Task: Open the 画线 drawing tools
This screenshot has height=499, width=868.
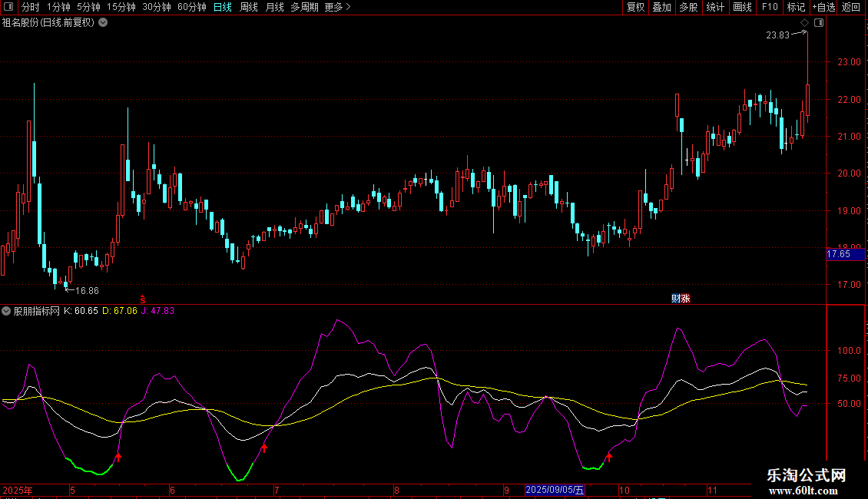Action: click(x=742, y=7)
